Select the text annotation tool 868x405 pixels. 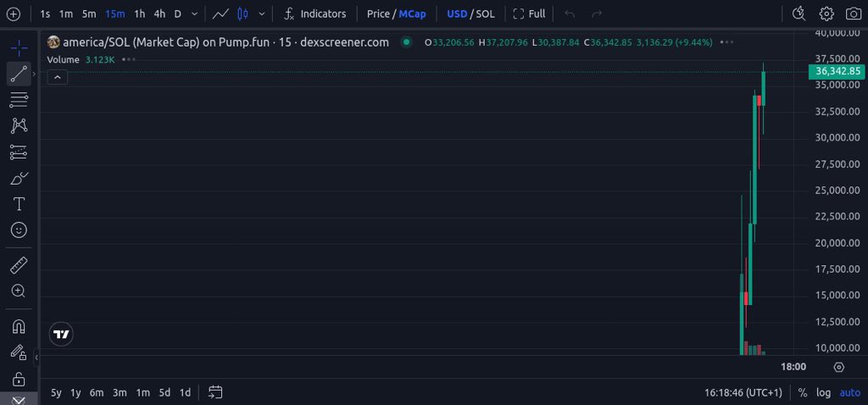(19, 204)
